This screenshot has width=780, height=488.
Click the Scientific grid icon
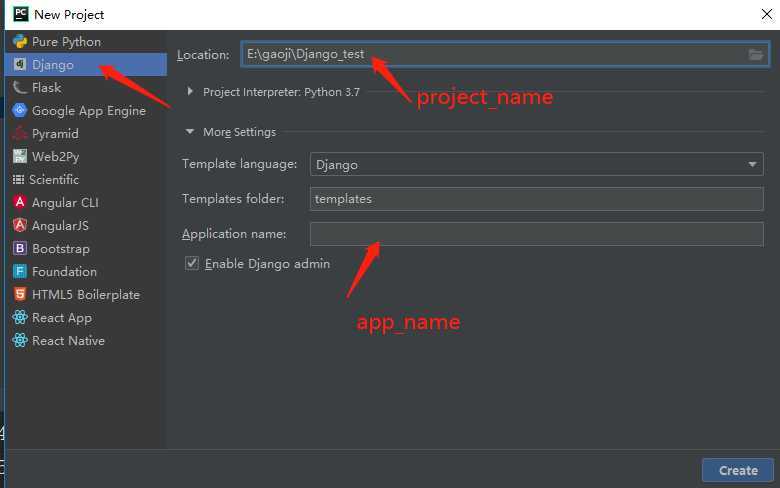pos(18,180)
